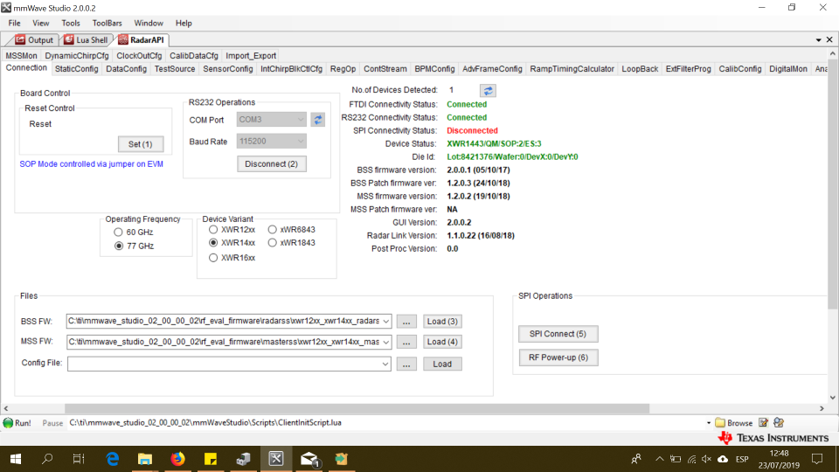The width and height of the screenshot is (839, 472).
Task: Choose XWR12xx device variant
Action: (x=213, y=230)
